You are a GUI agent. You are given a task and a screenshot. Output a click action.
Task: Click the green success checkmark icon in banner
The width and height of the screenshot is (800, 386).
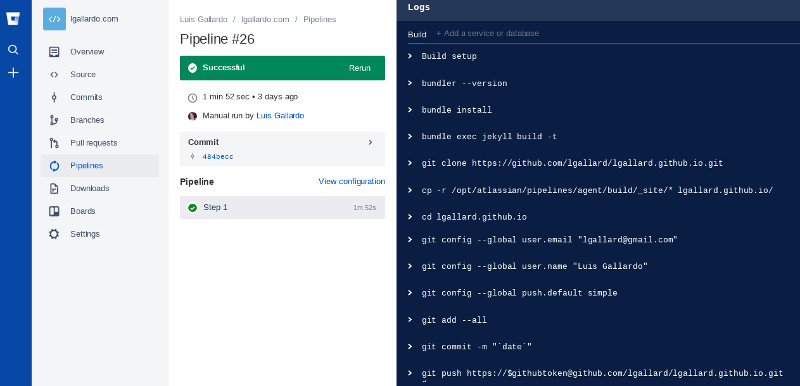(x=192, y=68)
